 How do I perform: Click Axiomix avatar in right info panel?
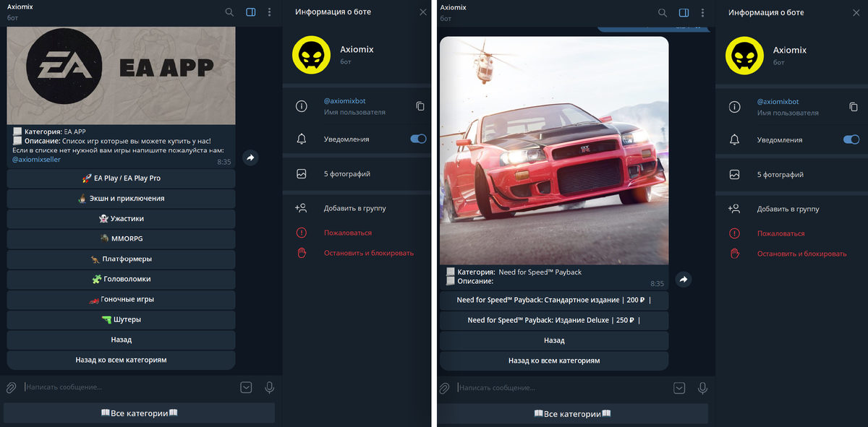(744, 56)
